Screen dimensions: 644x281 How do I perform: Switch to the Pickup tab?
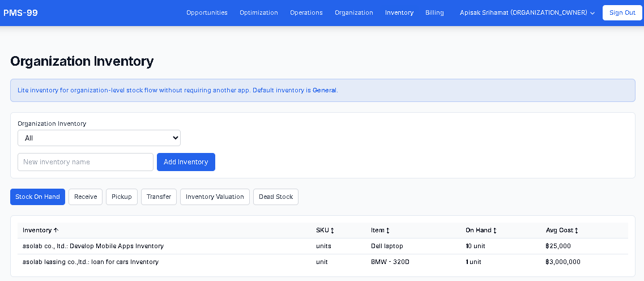(x=121, y=197)
